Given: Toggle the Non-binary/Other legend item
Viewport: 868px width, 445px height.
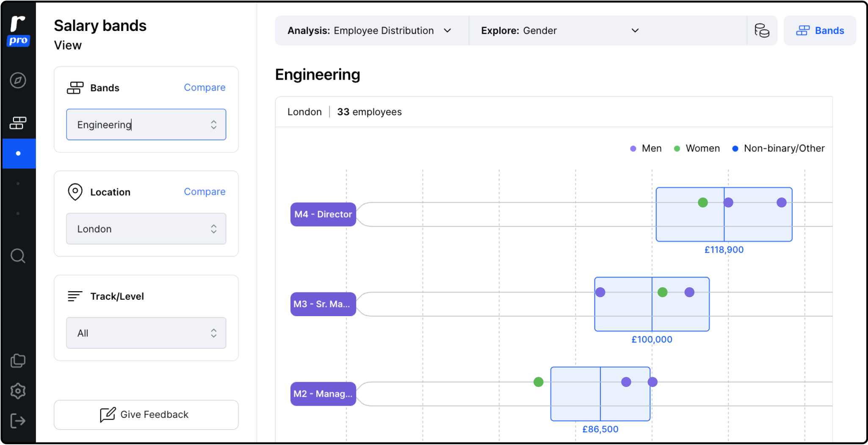Looking at the screenshot, I should pyautogui.click(x=778, y=148).
